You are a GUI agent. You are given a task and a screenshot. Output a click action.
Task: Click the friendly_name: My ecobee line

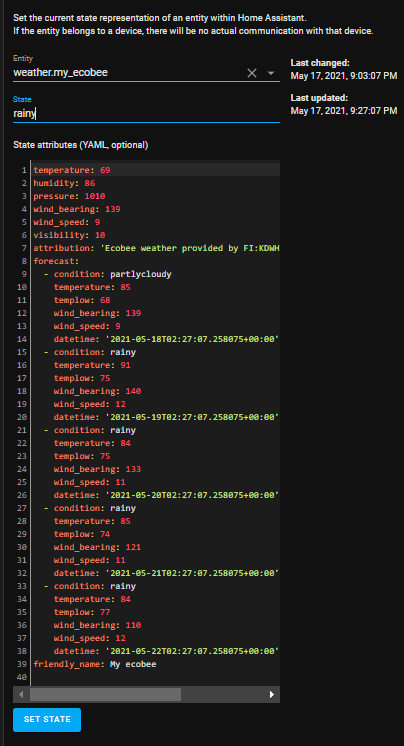(x=95, y=664)
